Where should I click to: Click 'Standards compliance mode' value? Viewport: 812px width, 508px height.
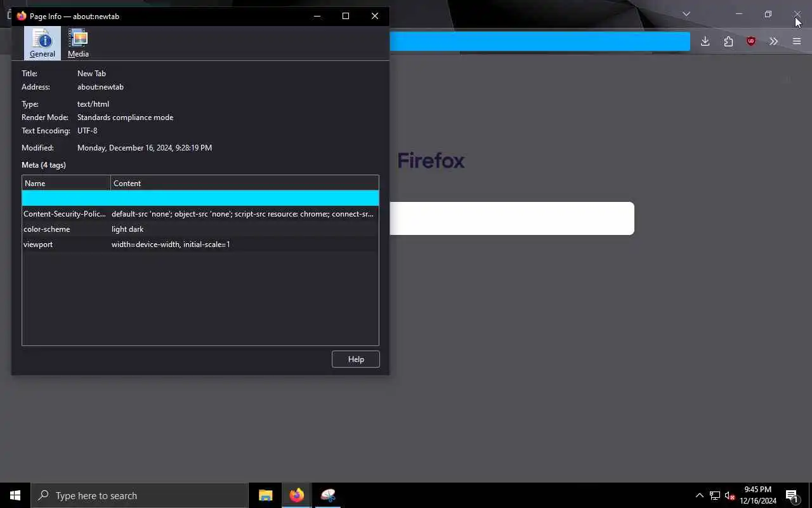click(125, 117)
